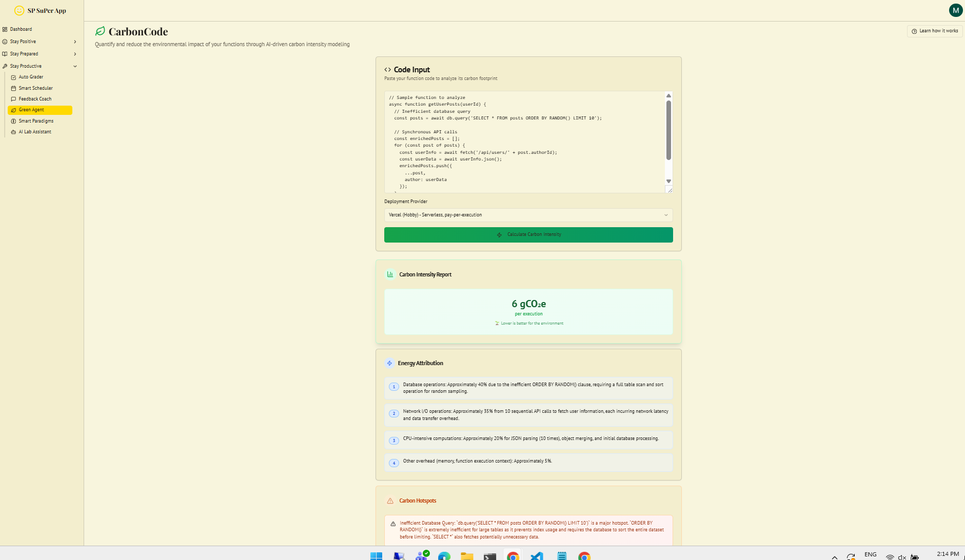965x560 pixels.
Task: Click the code textarea scroll up arrow
Action: pos(668,96)
